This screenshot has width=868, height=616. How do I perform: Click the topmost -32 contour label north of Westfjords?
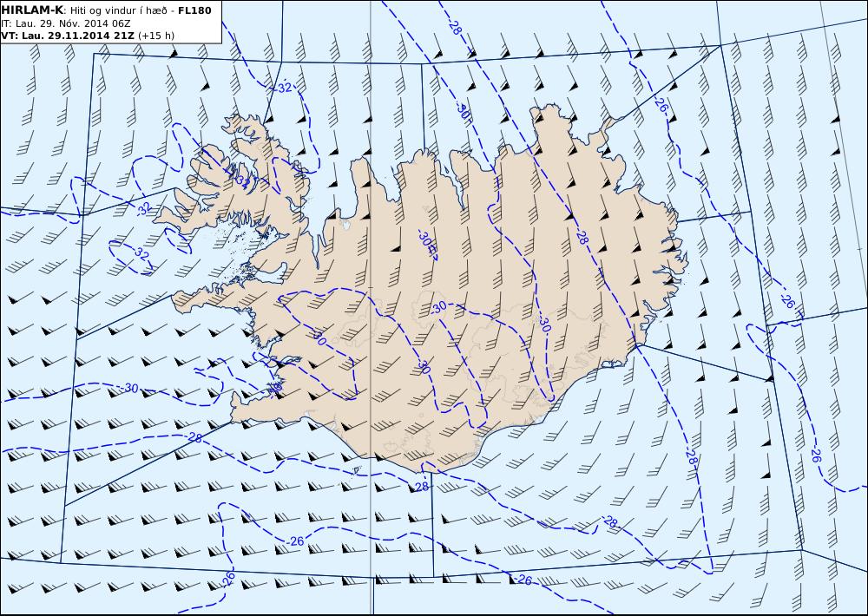tap(282, 88)
